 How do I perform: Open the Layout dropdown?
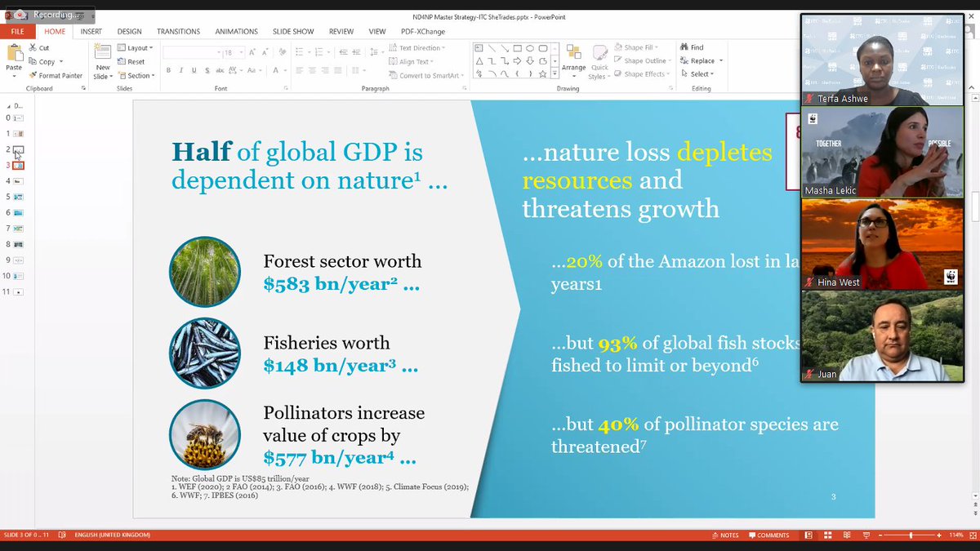pos(135,48)
